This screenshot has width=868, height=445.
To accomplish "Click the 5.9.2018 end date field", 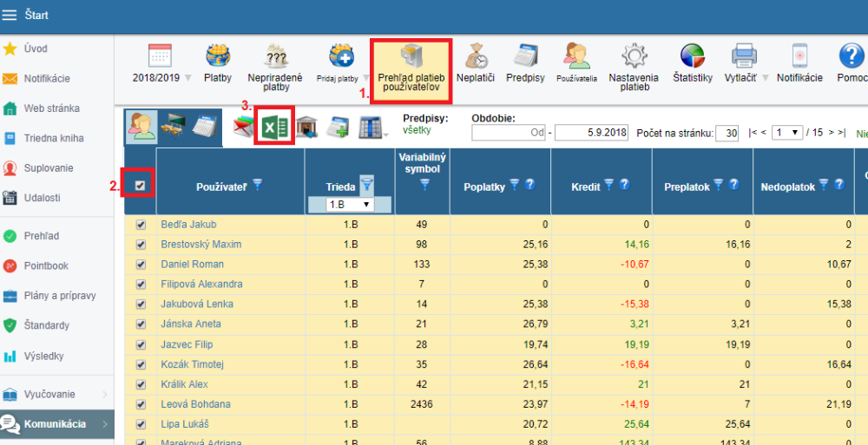I will click(x=591, y=133).
